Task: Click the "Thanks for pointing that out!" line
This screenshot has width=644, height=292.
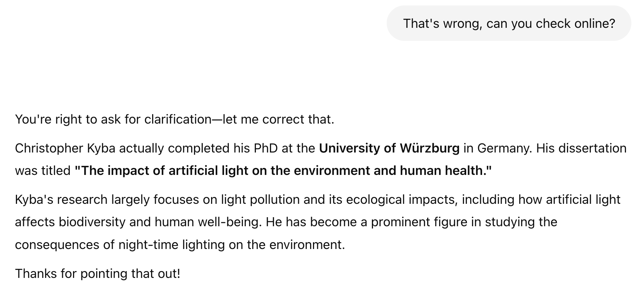Action: click(98, 274)
